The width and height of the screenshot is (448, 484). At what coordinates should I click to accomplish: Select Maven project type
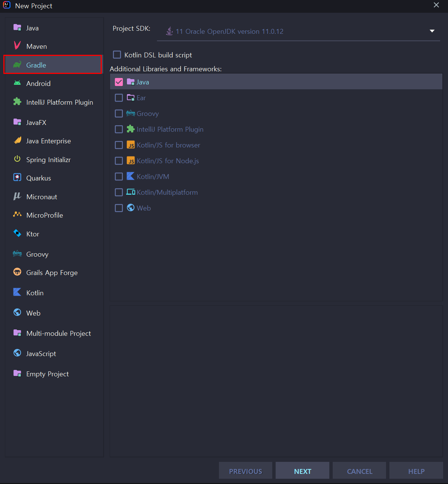point(53,46)
